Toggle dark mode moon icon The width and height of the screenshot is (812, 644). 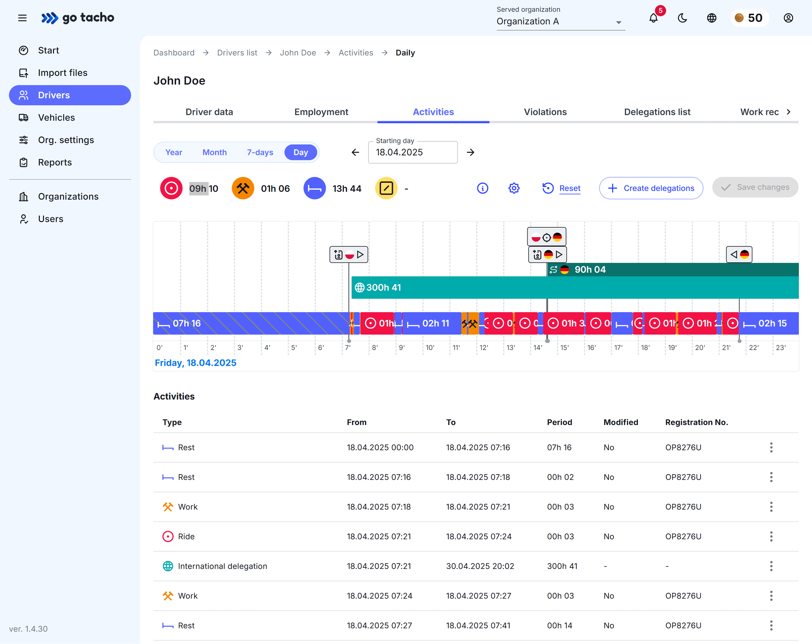682,18
